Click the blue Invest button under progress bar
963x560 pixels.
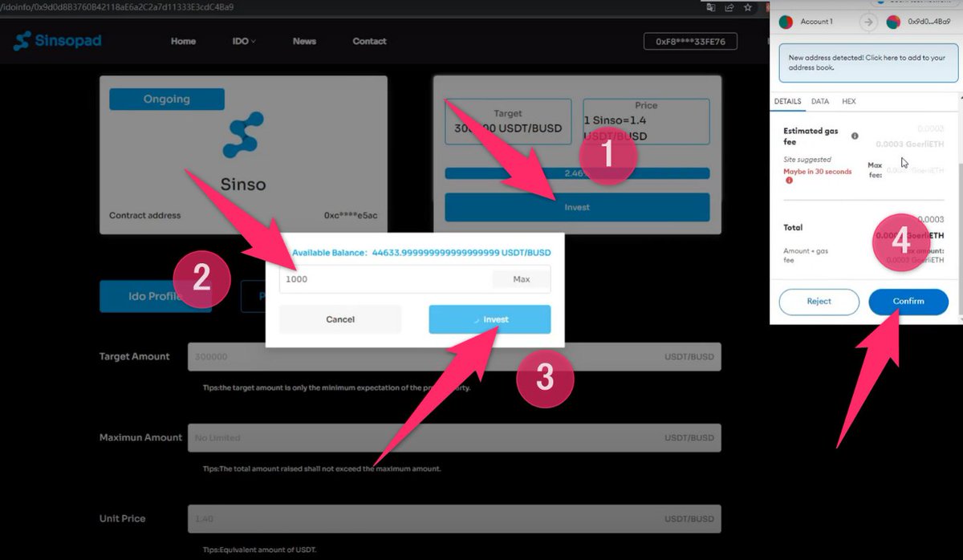point(577,207)
